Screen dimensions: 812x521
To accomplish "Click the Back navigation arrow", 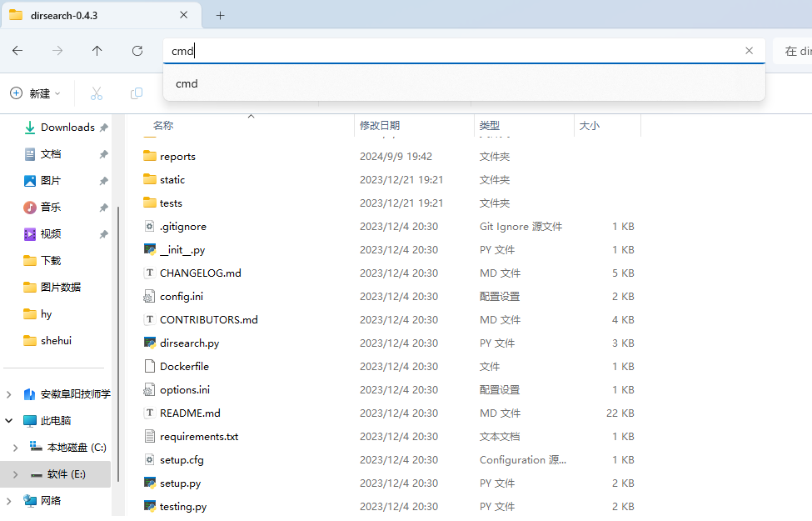I will coord(17,51).
